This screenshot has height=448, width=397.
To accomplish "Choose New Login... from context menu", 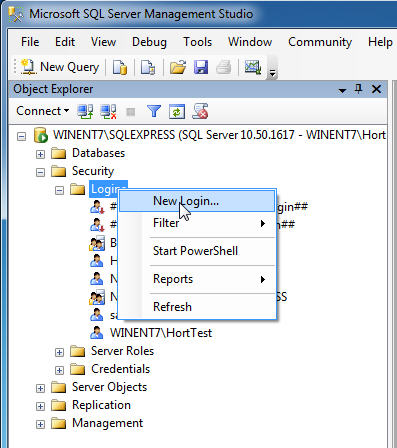I will coord(197,201).
